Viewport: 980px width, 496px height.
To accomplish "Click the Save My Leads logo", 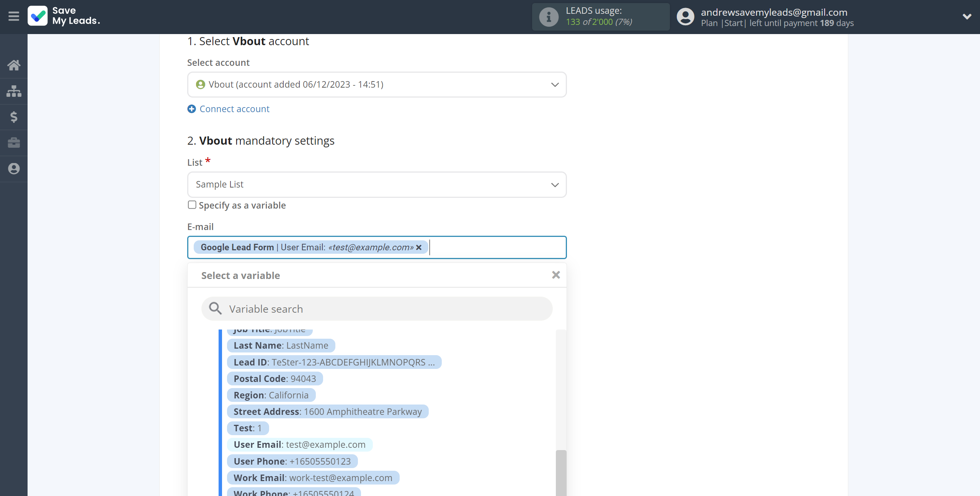I will tap(64, 16).
